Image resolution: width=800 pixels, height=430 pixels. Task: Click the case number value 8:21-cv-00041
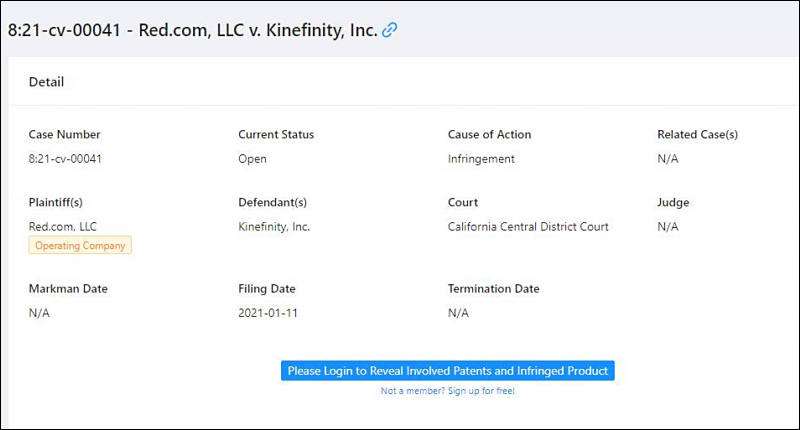(x=65, y=159)
